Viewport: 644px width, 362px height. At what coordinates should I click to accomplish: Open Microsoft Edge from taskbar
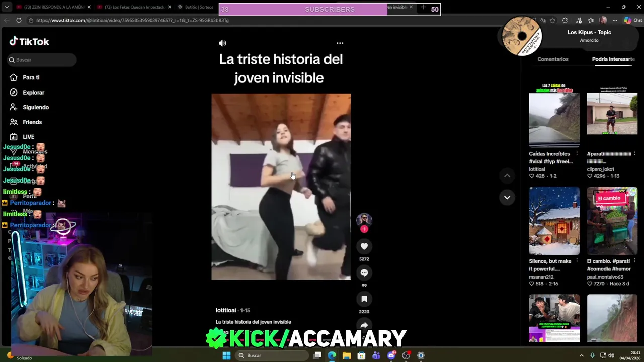[x=332, y=355]
